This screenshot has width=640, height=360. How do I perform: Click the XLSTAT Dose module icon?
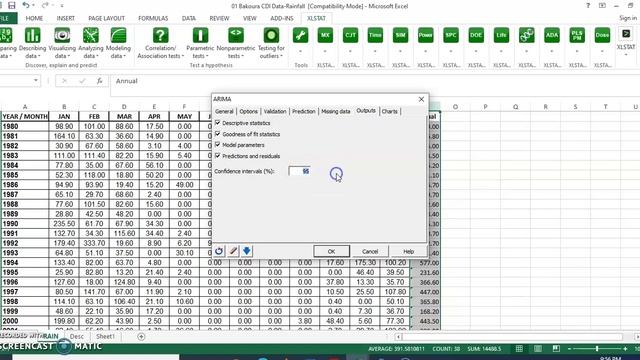point(602,36)
